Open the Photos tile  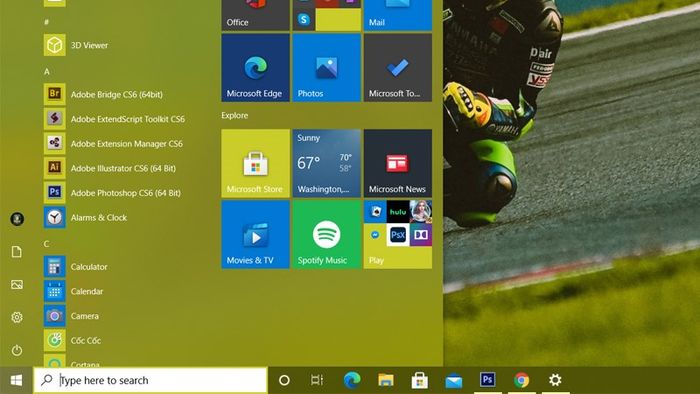(326, 67)
